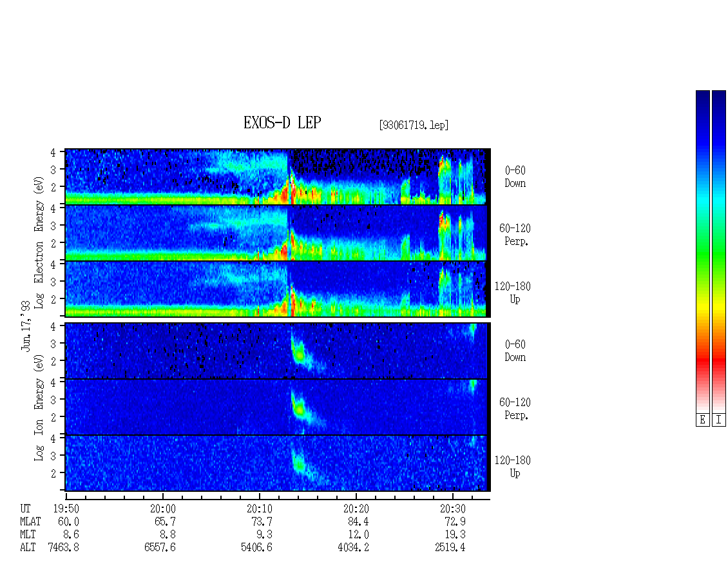The height and width of the screenshot is (564, 728).
Task: Select the ion panel's 120-180 Up label
Action: (513, 467)
